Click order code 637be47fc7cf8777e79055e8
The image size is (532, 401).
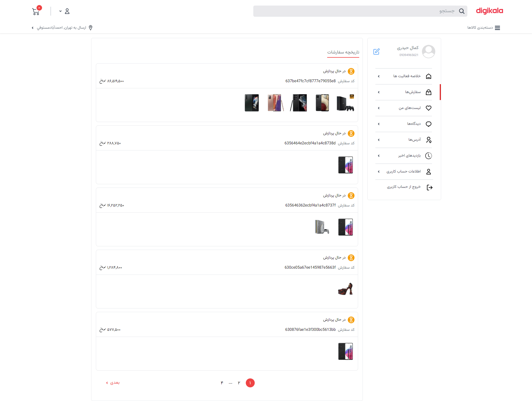click(x=310, y=81)
